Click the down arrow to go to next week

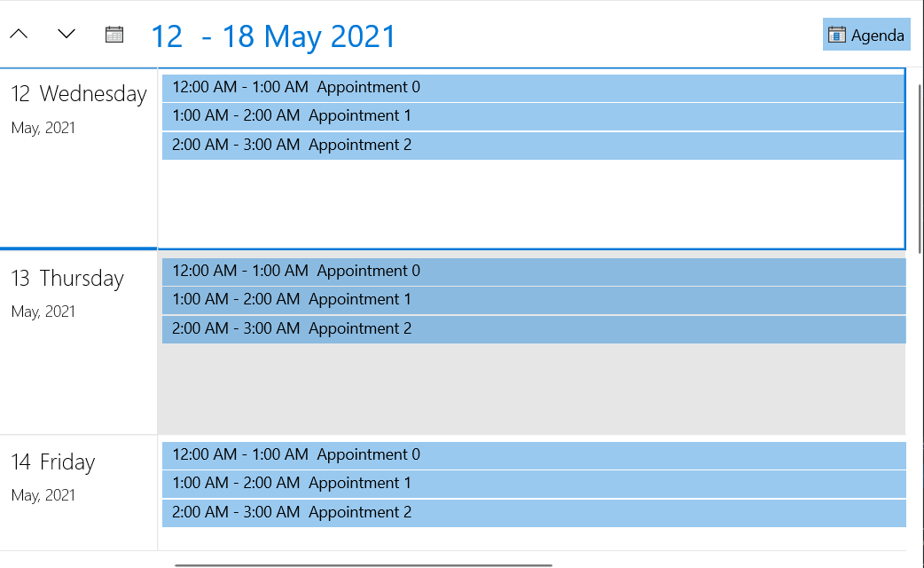(67, 35)
